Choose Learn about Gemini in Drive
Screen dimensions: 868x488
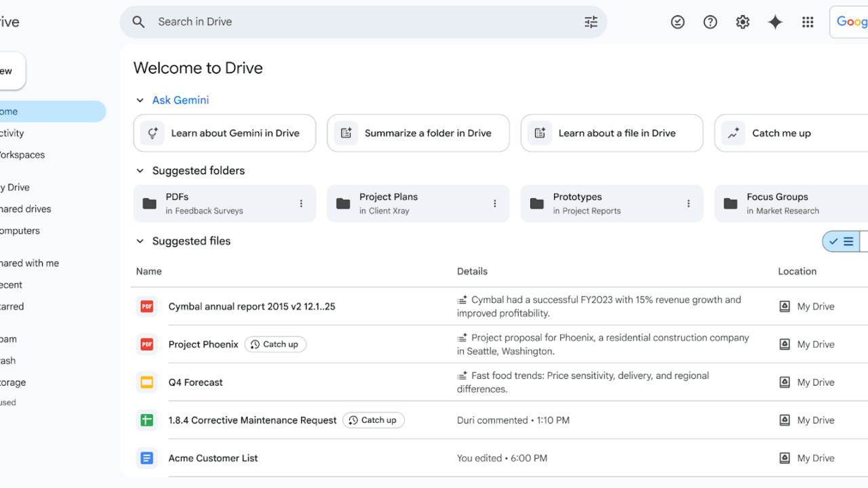(224, 133)
